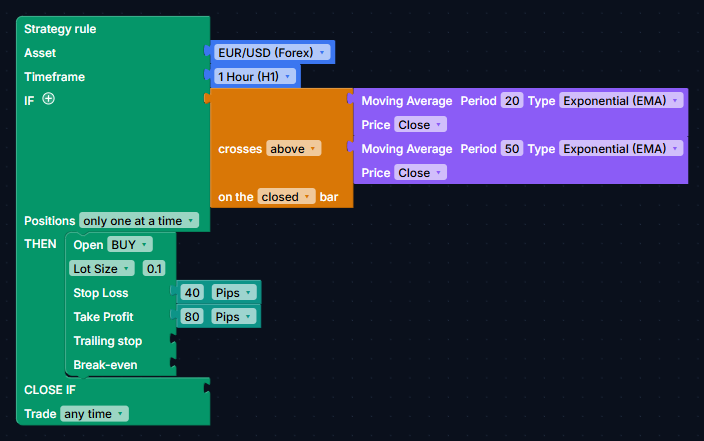Edit the Stop Loss value 40
Image resolution: width=704 pixels, height=441 pixels.
pos(192,293)
